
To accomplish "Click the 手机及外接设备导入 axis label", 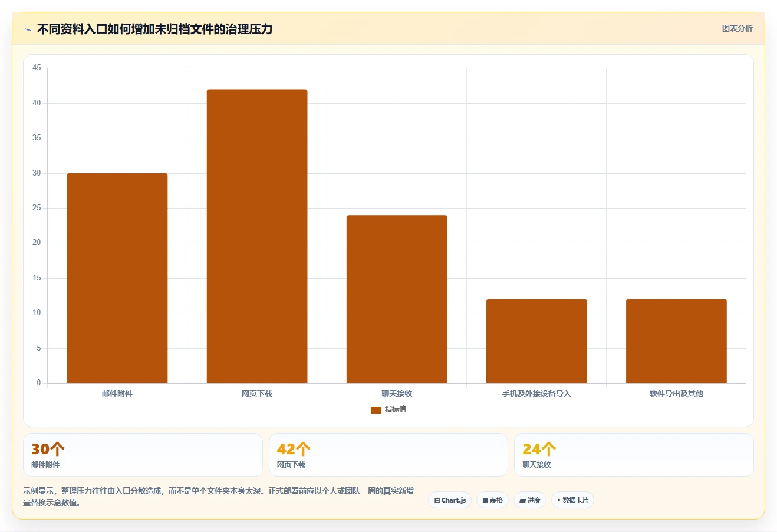I will pyautogui.click(x=536, y=394).
